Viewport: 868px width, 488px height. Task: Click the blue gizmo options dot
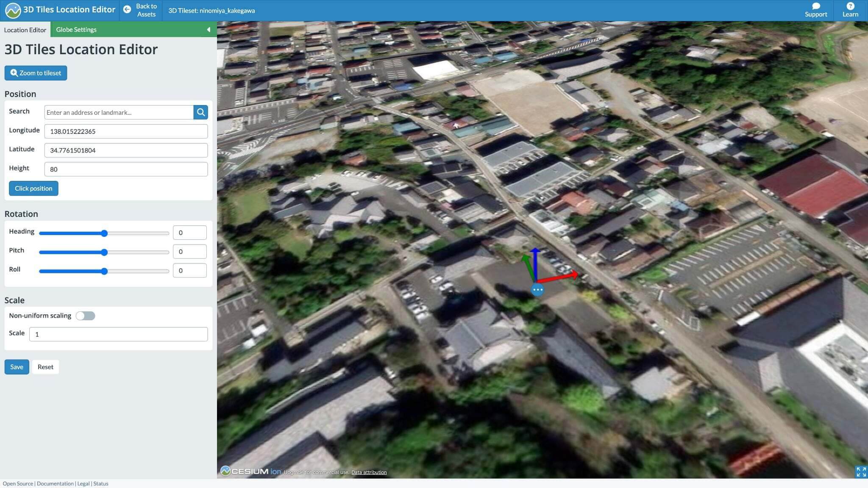(537, 290)
